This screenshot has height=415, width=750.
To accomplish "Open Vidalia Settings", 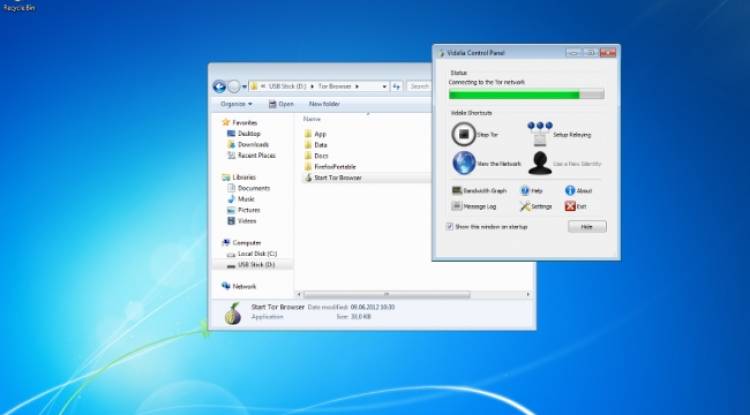I will (x=536, y=206).
